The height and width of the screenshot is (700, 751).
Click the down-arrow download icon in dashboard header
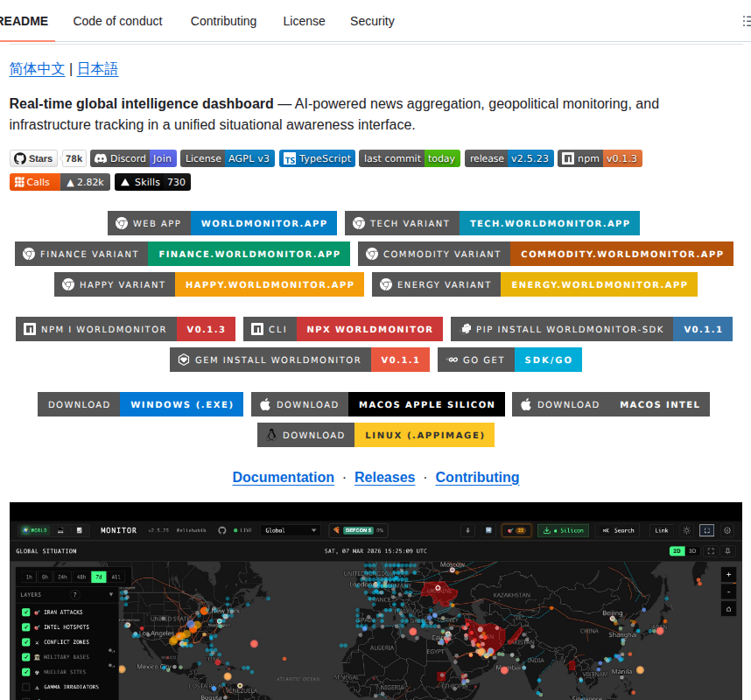click(467, 530)
